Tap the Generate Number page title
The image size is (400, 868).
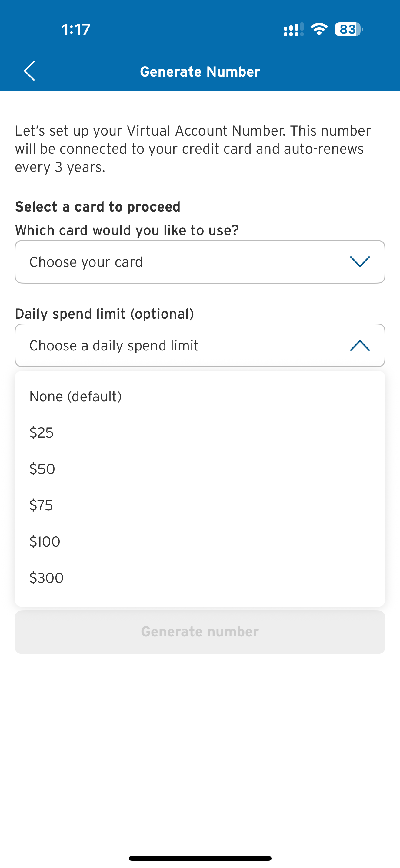200,71
